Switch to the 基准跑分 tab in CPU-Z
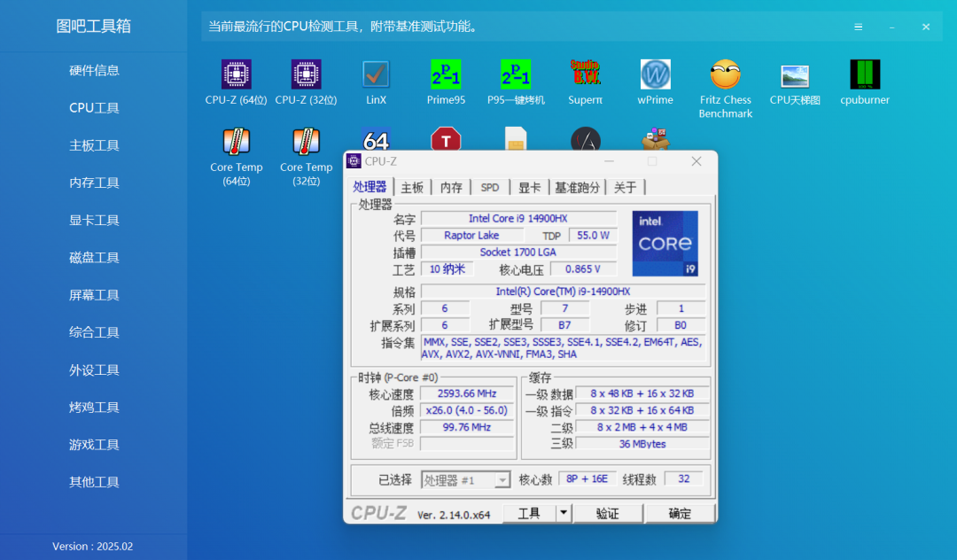957x560 pixels. (x=577, y=187)
